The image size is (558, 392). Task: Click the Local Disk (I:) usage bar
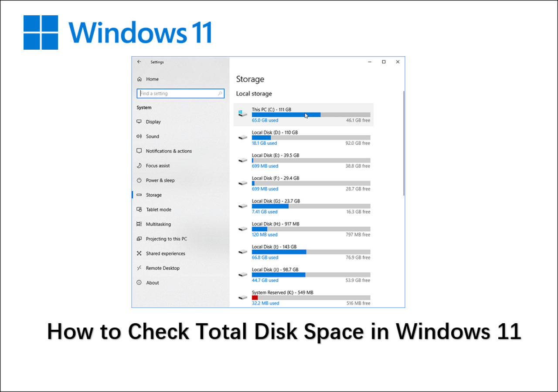click(x=311, y=252)
